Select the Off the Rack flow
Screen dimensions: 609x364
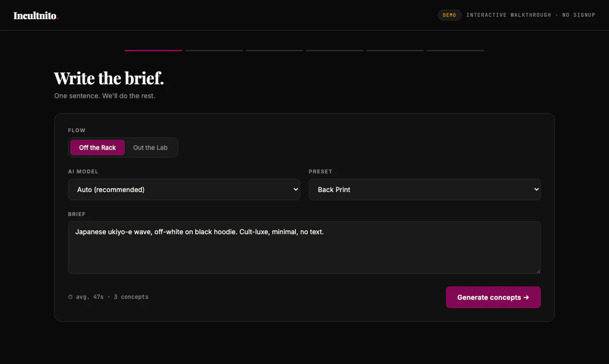(97, 148)
